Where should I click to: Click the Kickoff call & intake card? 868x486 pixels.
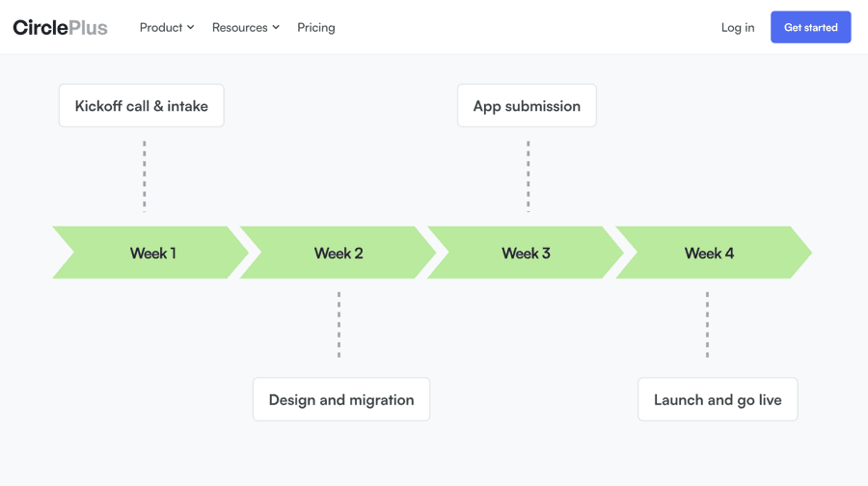pyautogui.click(x=142, y=106)
